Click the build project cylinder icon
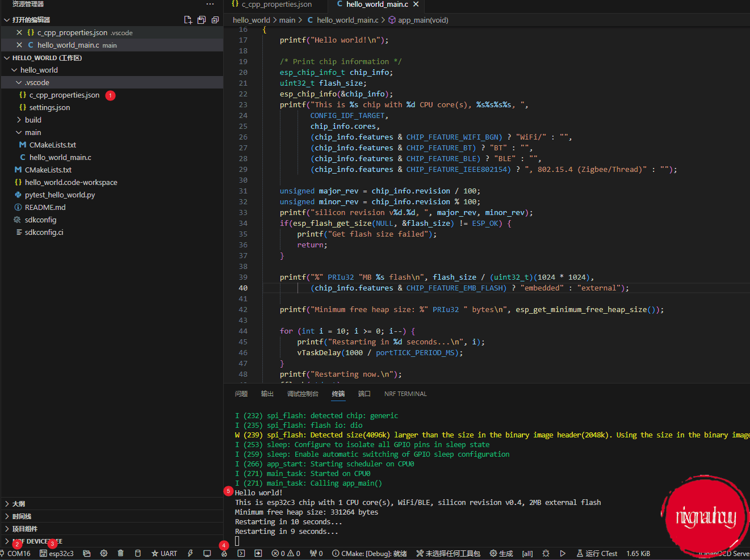This screenshot has height=560, width=750. pos(137,553)
